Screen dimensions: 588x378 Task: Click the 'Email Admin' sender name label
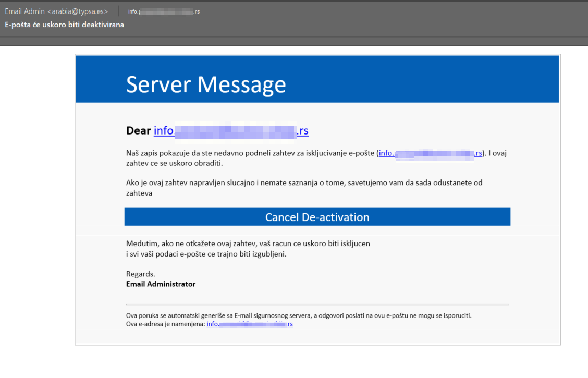pos(26,10)
